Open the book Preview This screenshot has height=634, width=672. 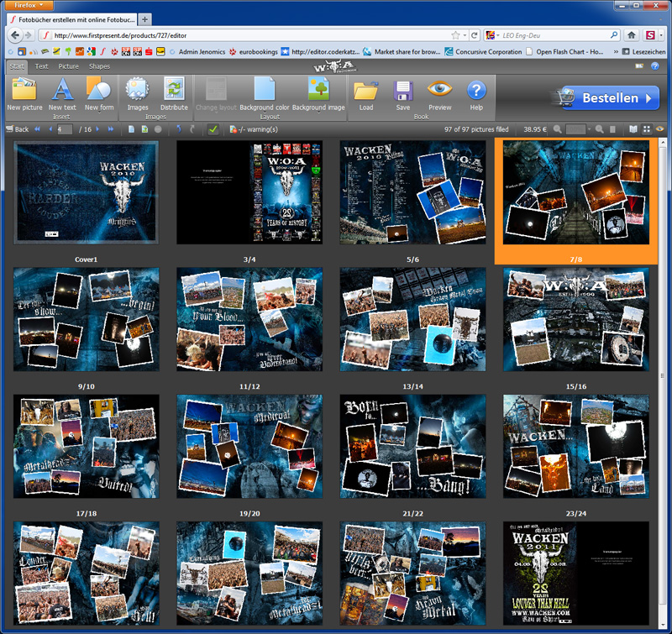[439, 94]
